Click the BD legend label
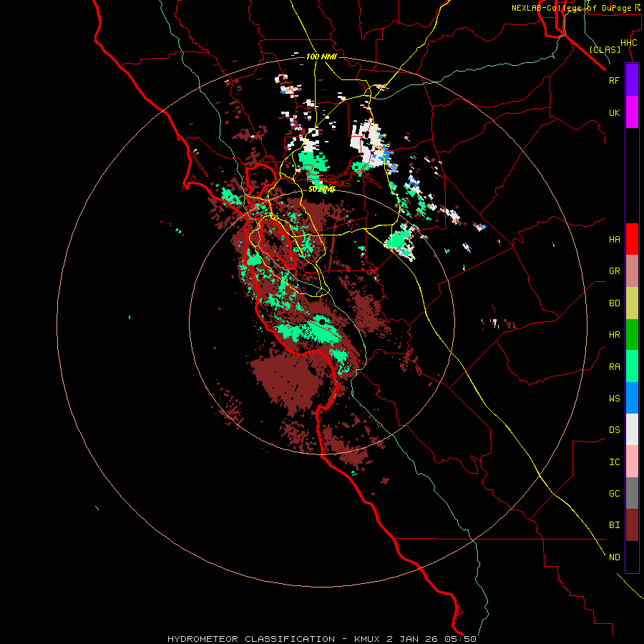Viewport: 644px width, 644px height. click(x=614, y=303)
